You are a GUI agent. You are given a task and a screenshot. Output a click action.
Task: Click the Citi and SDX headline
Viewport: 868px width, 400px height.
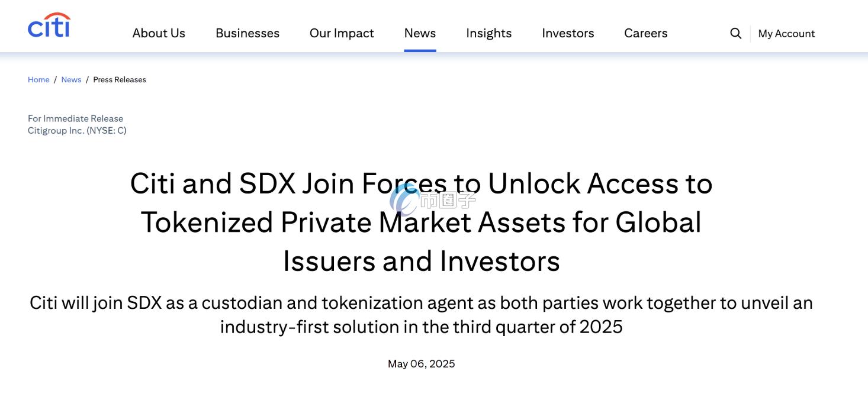(421, 222)
